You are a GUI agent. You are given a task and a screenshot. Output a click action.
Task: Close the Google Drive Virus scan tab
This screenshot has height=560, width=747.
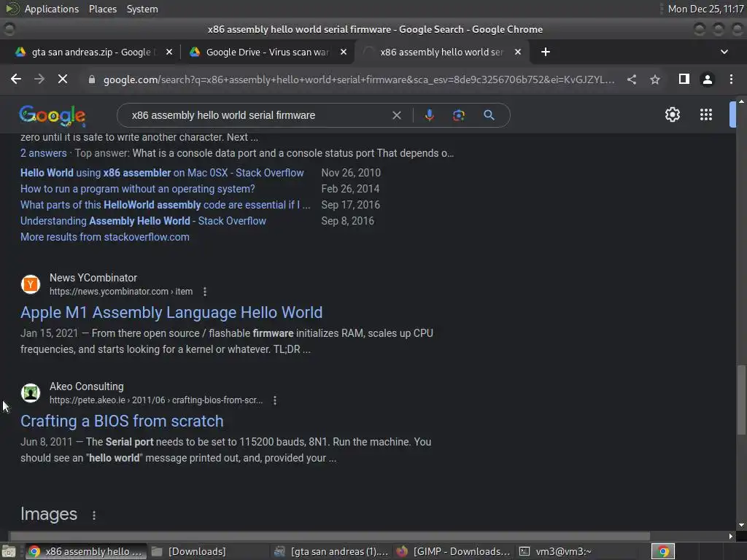pos(344,52)
